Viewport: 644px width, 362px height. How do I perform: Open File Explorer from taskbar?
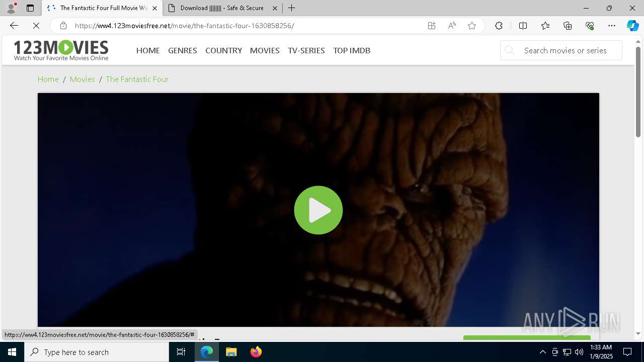click(231, 352)
